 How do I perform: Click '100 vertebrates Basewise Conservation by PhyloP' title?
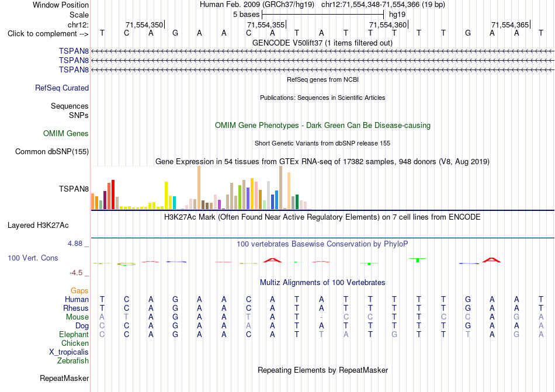(x=322, y=244)
